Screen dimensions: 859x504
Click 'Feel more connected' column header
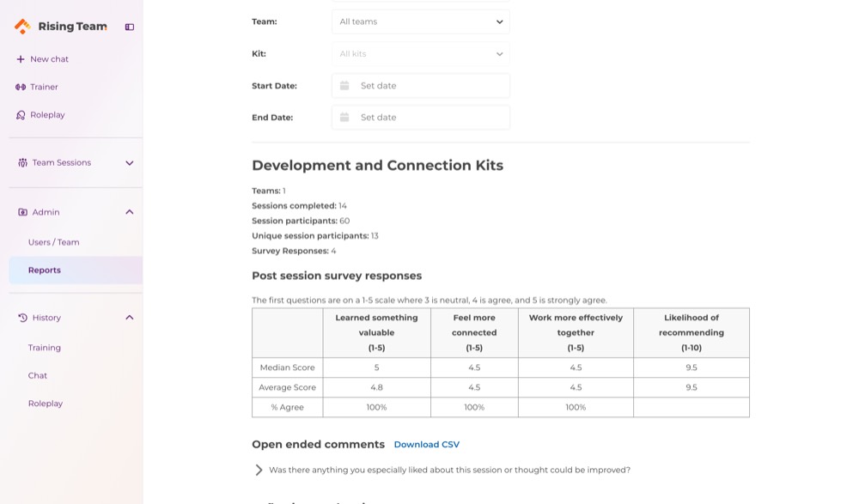pos(474,332)
